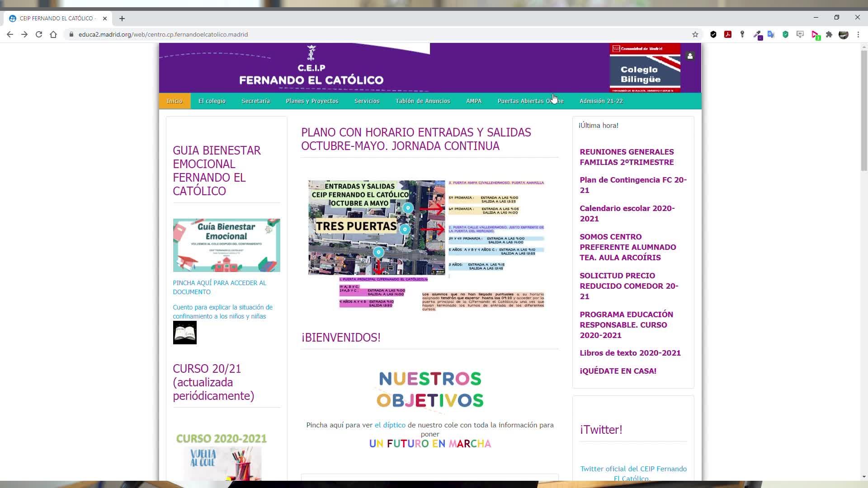Click 'CURSO 20/21 (actualizada periódicamente)' heading
The width and height of the screenshot is (868, 488).
coord(214,382)
